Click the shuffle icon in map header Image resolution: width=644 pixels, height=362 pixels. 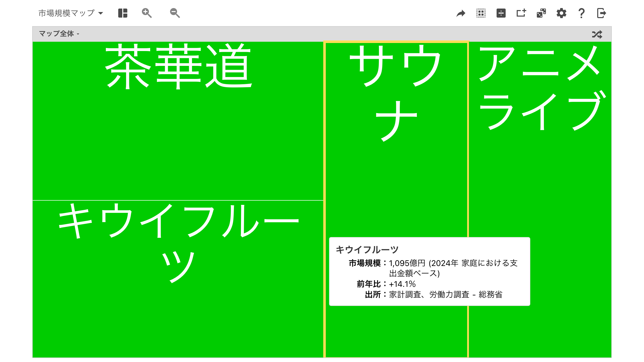point(597,34)
